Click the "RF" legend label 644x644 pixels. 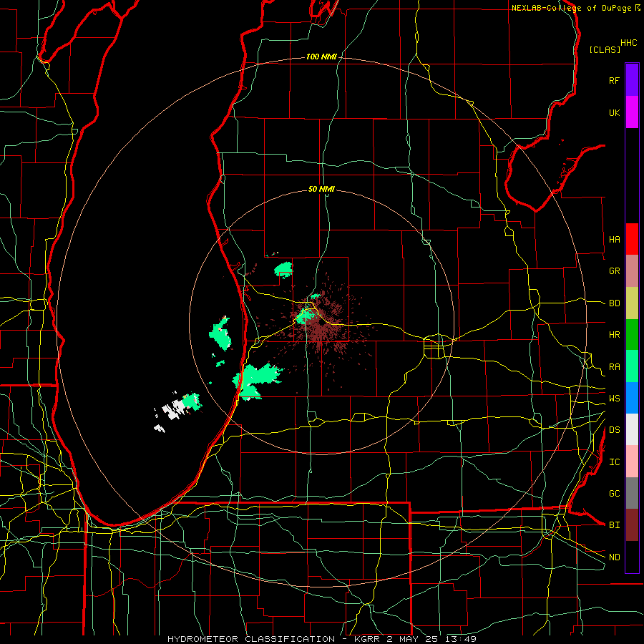click(x=614, y=80)
